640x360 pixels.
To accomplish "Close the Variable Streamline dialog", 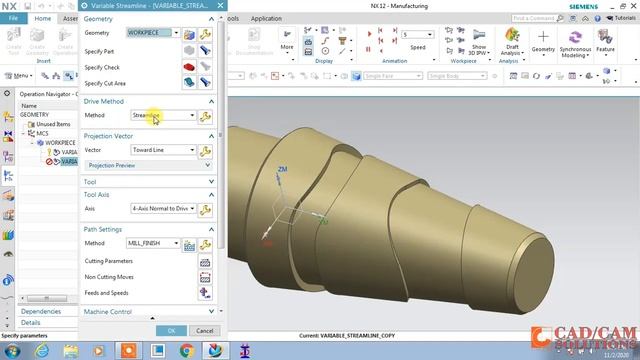I will tap(220, 5).
